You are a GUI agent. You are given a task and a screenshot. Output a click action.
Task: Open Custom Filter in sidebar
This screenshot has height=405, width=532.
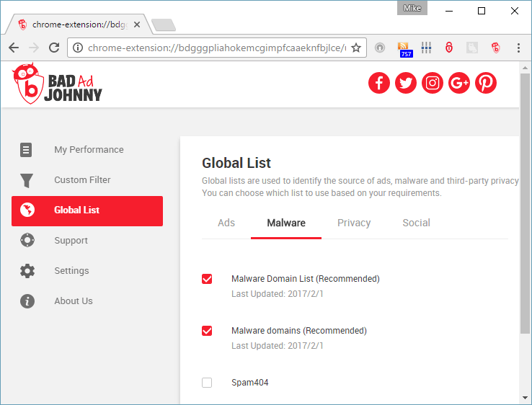(x=87, y=180)
